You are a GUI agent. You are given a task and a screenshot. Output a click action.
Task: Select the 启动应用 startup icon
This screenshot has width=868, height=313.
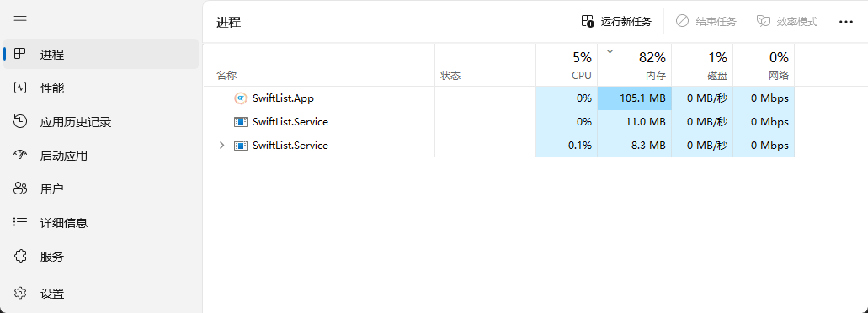[20, 156]
